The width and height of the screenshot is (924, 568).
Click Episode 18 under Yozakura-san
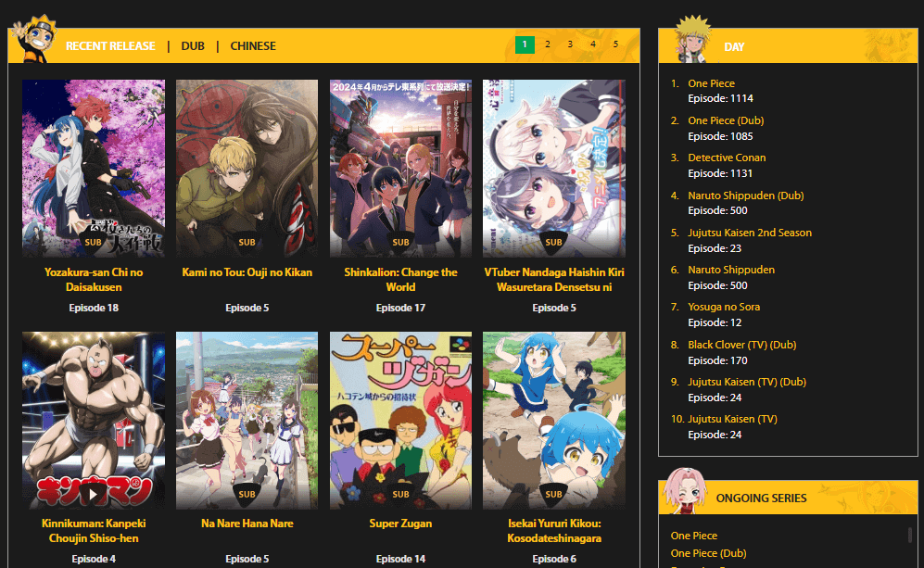[x=94, y=308]
